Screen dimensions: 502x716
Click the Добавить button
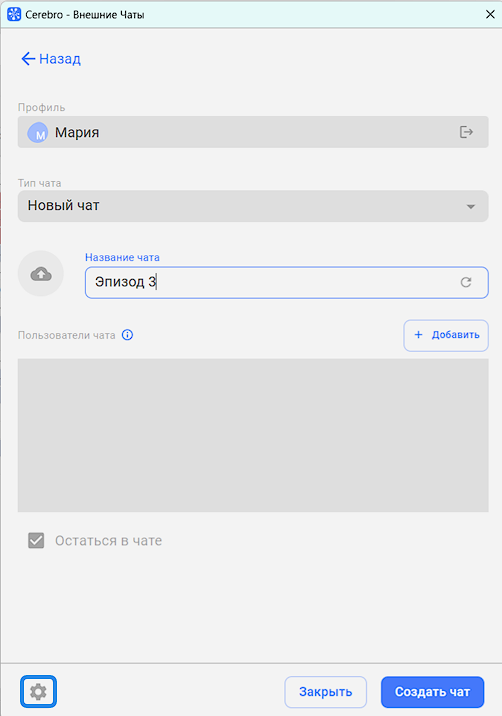coord(446,335)
